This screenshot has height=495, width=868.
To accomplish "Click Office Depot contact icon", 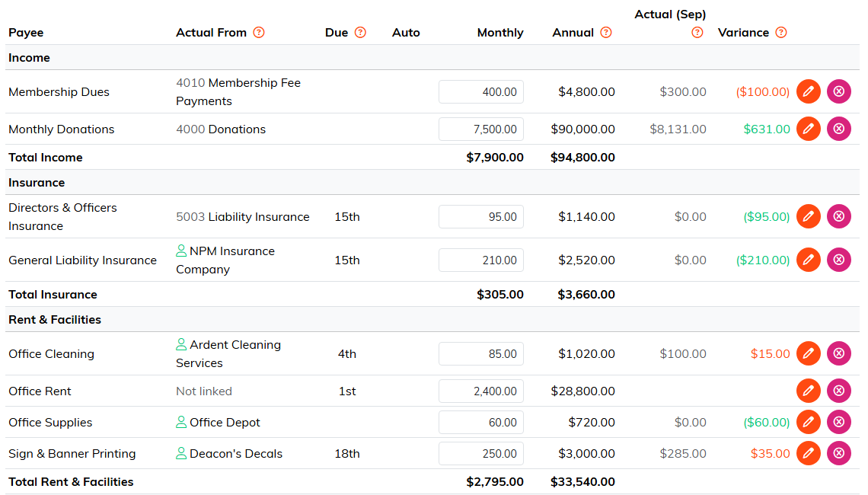I will 181,422.
